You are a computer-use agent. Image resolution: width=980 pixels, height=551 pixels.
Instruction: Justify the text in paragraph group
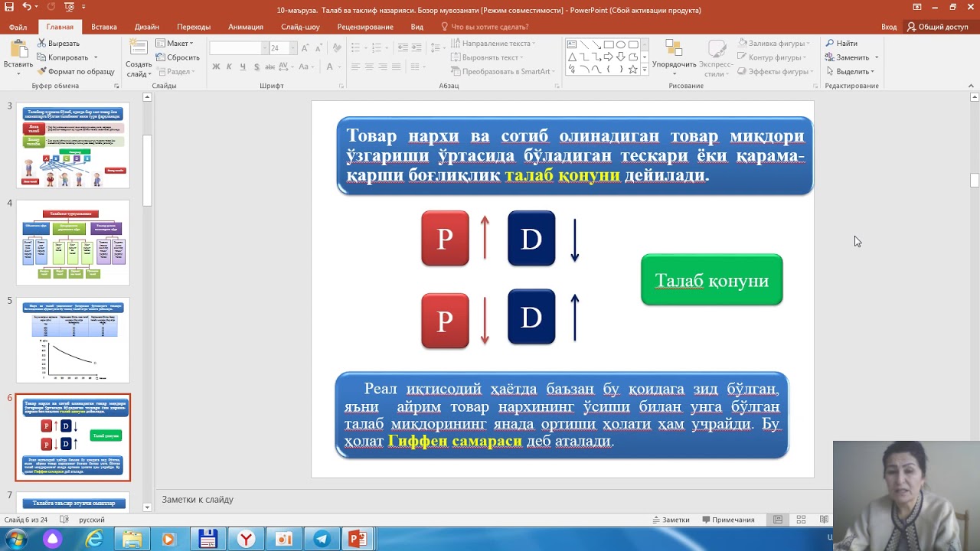396,67
